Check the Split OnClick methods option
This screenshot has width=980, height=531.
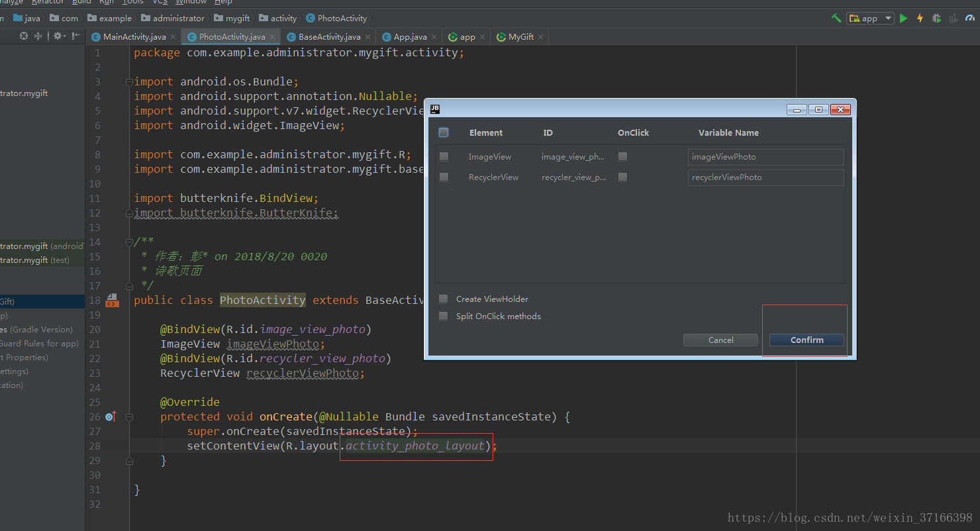click(x=443, y=316)
